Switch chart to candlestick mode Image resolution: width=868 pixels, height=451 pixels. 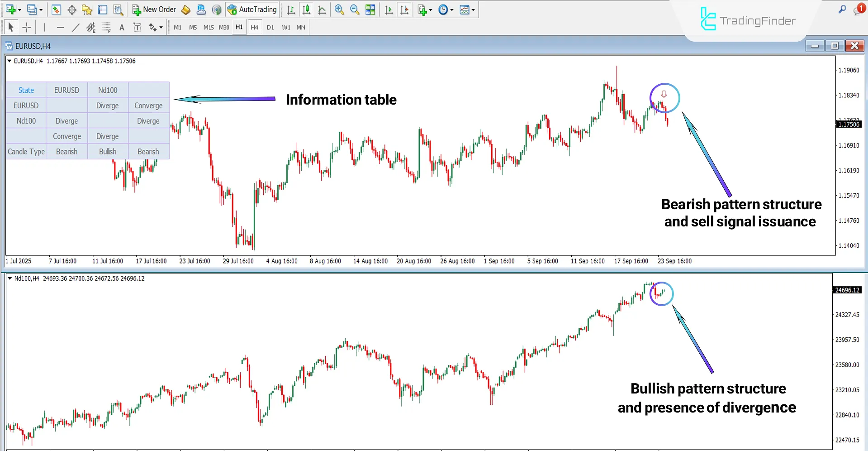306,10
